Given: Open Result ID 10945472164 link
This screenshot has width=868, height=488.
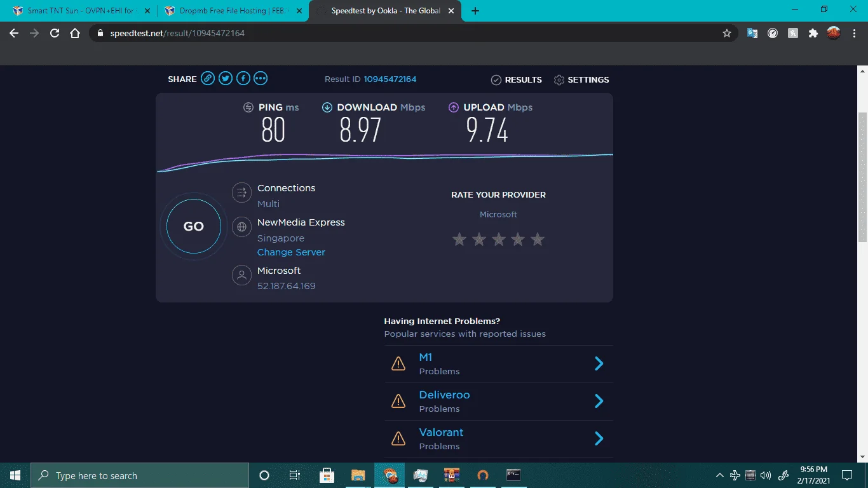Looking at the screenshot, I should 390,79.
